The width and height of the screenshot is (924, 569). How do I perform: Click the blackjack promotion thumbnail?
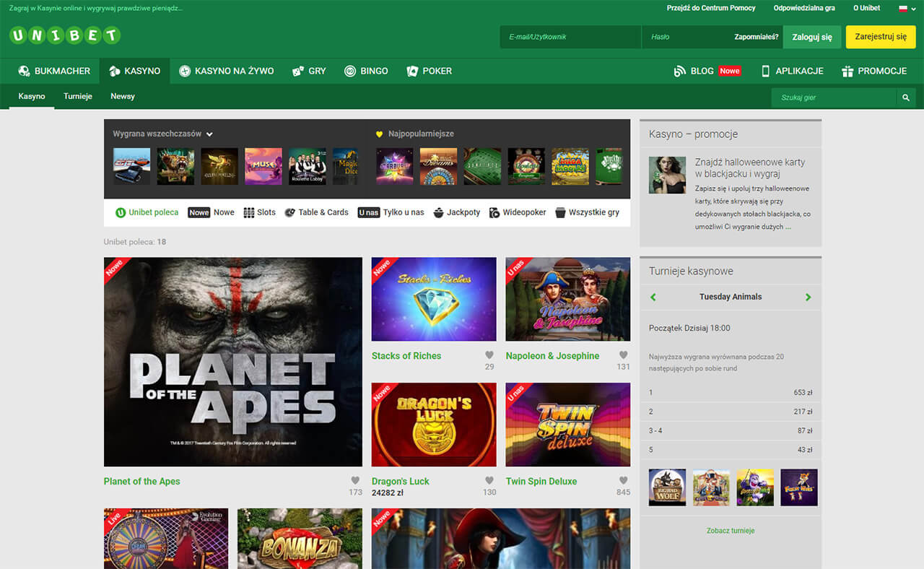tap(668, 175)
